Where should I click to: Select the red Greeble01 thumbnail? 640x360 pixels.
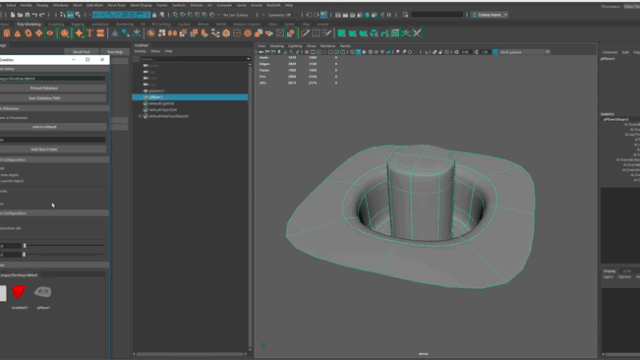(19, 292)
